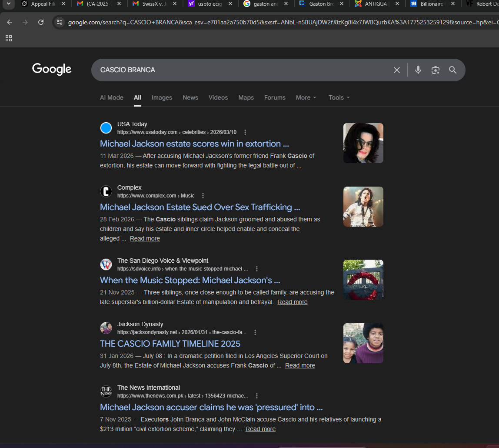Expand the Tools dropdown
Image resolution: width=499 pixels, height=448 pixels.
(339, 97)
